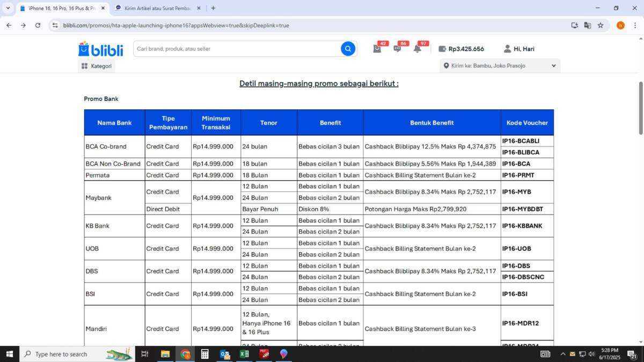The height and width of the screenshot is (362, 644).
Task: Open the Windows Start menu
Action: coord(9,354)
